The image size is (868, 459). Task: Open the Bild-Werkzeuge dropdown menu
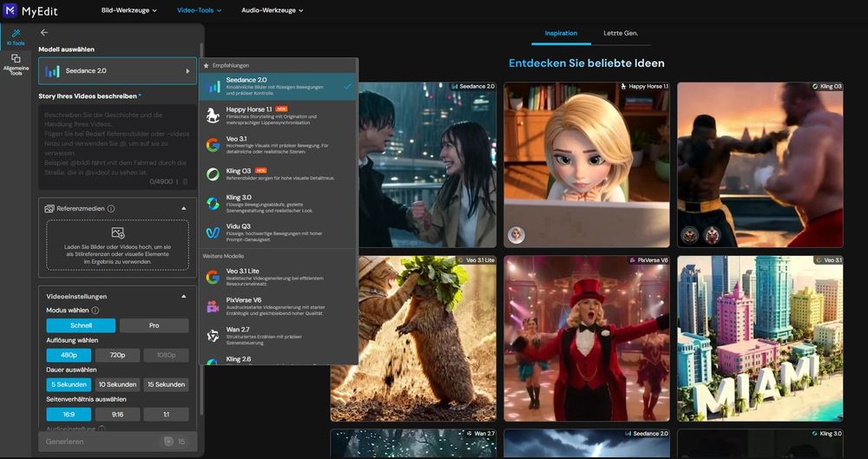129,10
